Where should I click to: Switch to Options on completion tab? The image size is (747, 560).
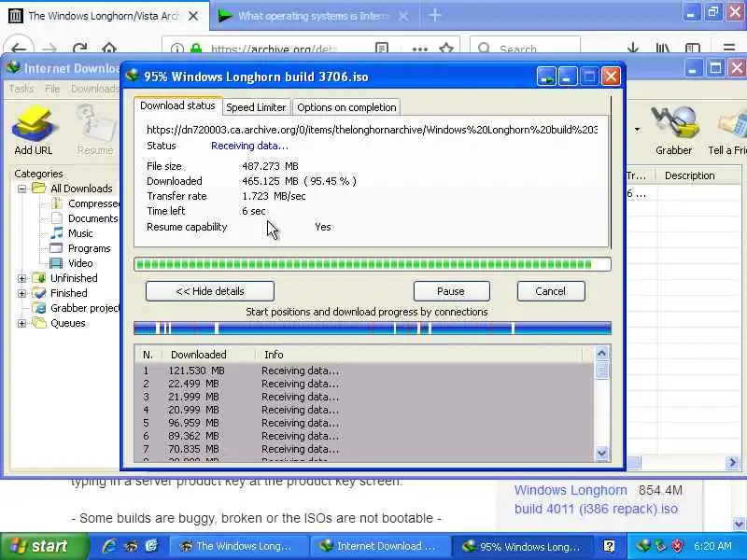(346, 107)
